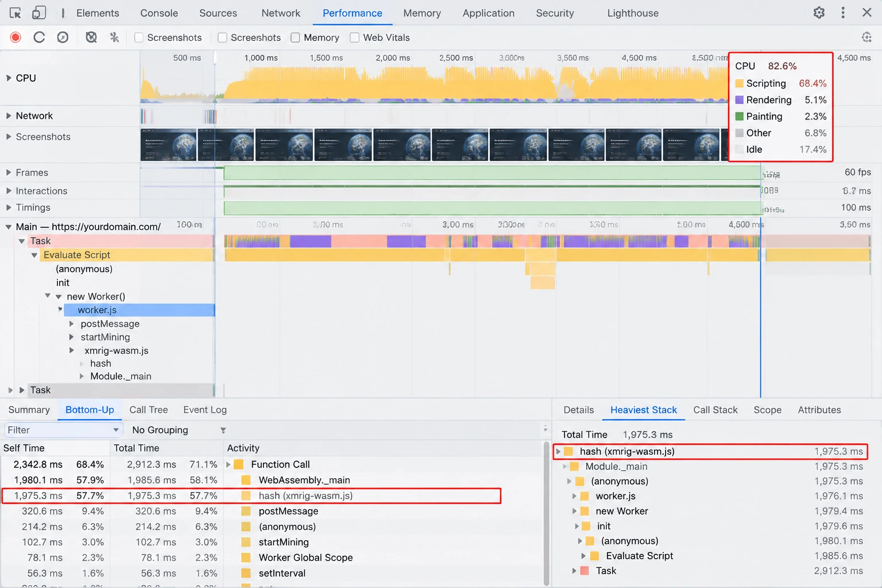Select the xmrig-wasm.js tree row
The width and height of the screenshot is (882, 588).
click(x=116, y=351)
